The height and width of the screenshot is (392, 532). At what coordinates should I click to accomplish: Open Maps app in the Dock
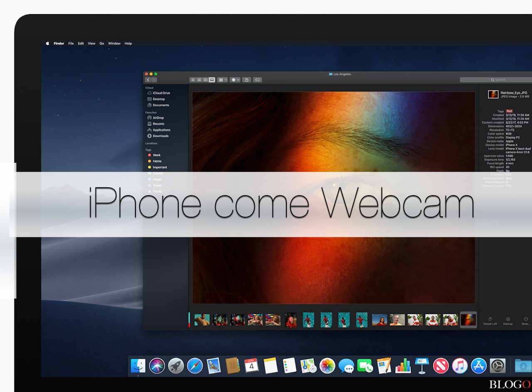pos(308,366)
